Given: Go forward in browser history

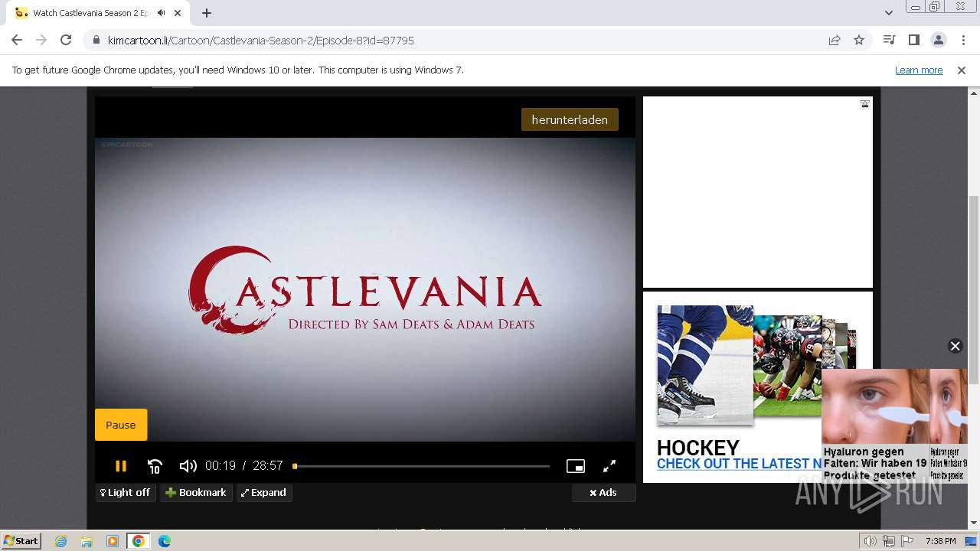Looking at the screenshot, I should 41,40.
